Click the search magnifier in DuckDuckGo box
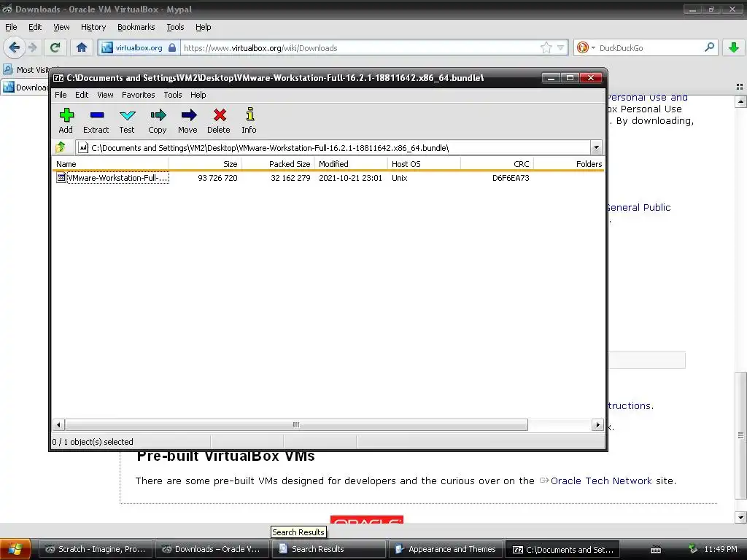 click(x=709, y=47)
